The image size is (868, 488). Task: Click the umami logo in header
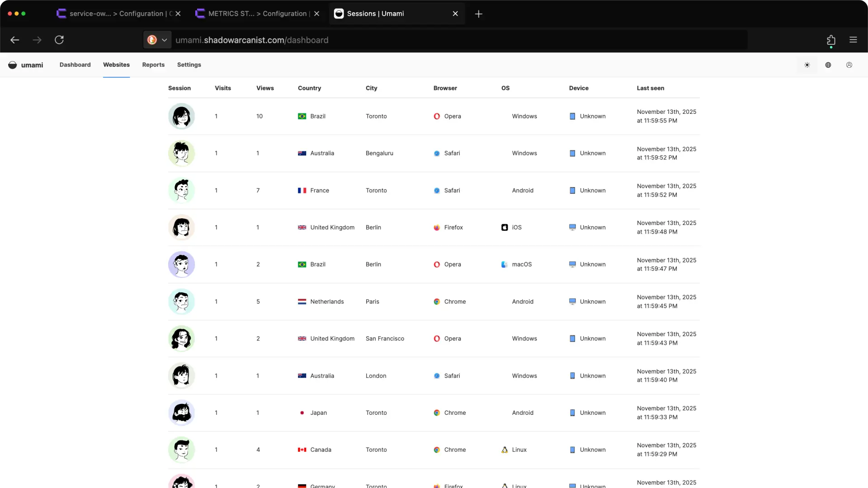pos(26,65)
